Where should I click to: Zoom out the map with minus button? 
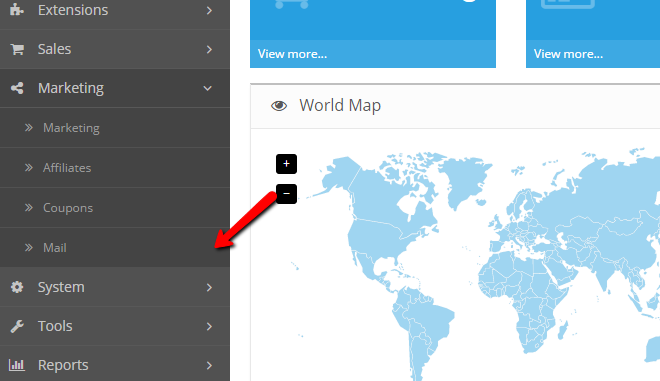[286, 194]
